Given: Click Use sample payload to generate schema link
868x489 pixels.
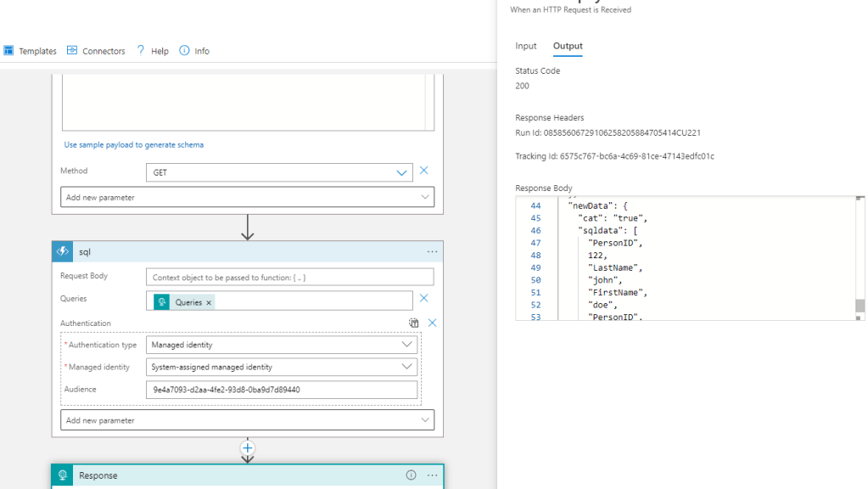Looking at the screenshot, I should [x=133, y=145].
